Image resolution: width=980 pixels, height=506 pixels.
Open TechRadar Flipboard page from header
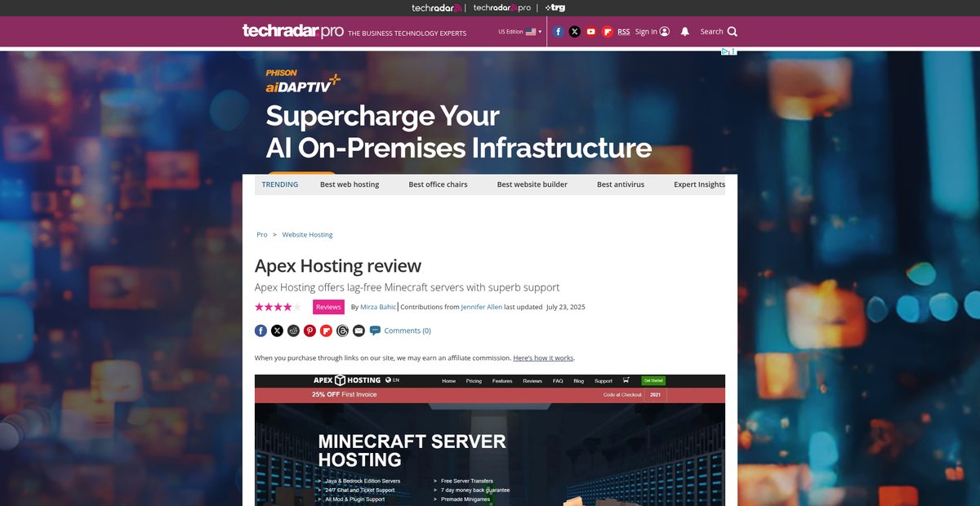point(608,32)
